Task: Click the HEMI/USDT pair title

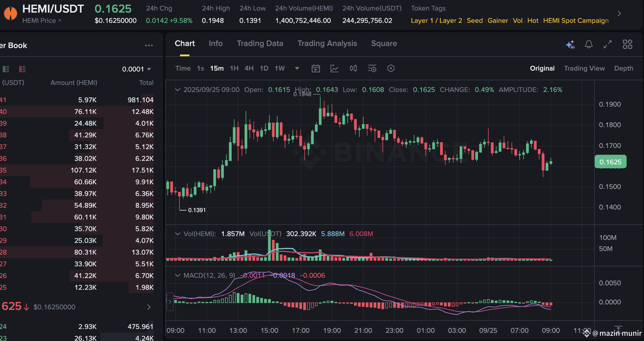Action: point(53,9)
